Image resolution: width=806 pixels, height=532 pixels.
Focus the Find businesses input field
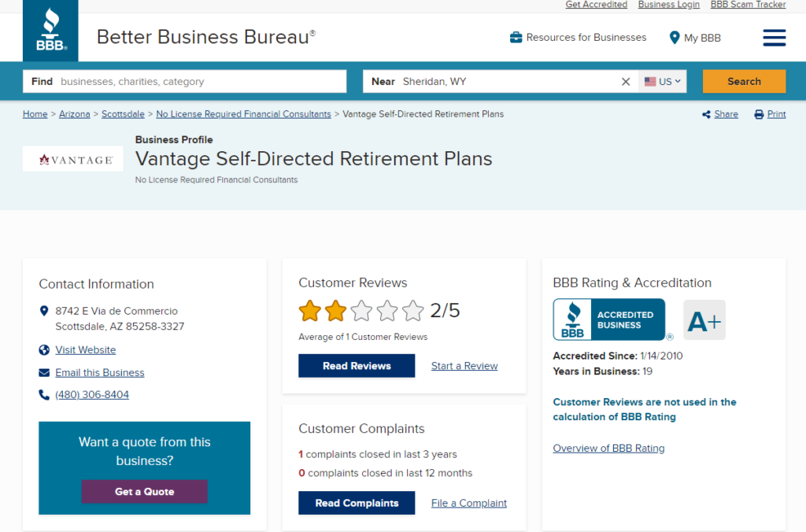184,81
